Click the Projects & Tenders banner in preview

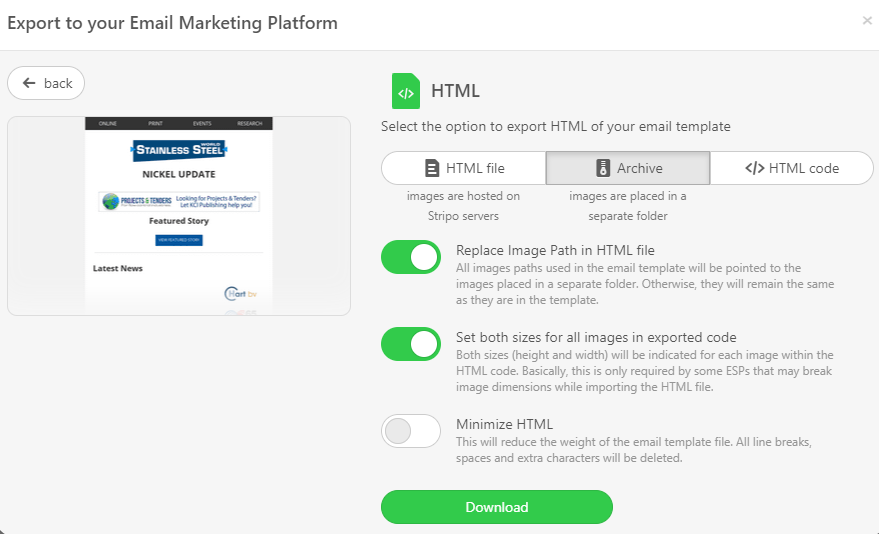point(179,201)
